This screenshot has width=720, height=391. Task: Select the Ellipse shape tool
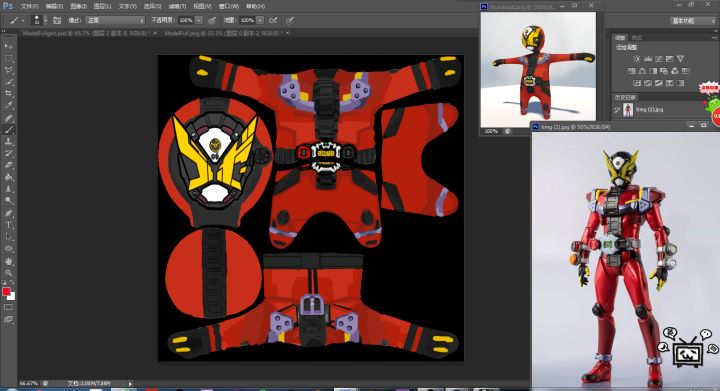coord(8,249)
